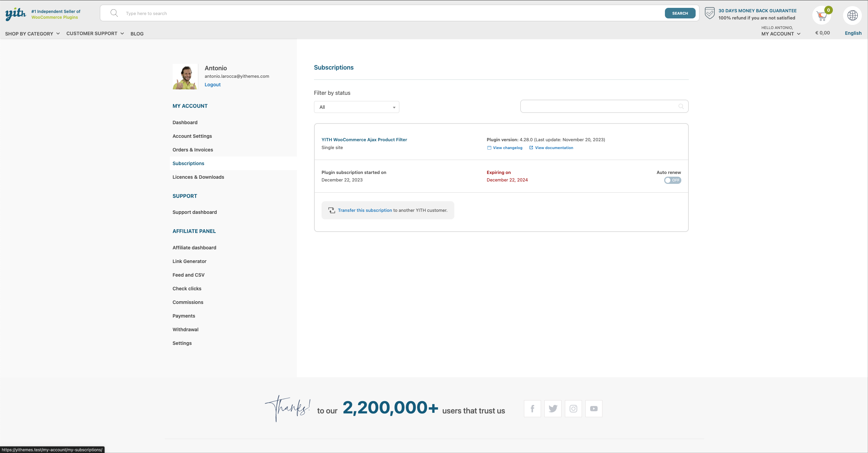Click the globe language icon

click(x=853, y=15)
